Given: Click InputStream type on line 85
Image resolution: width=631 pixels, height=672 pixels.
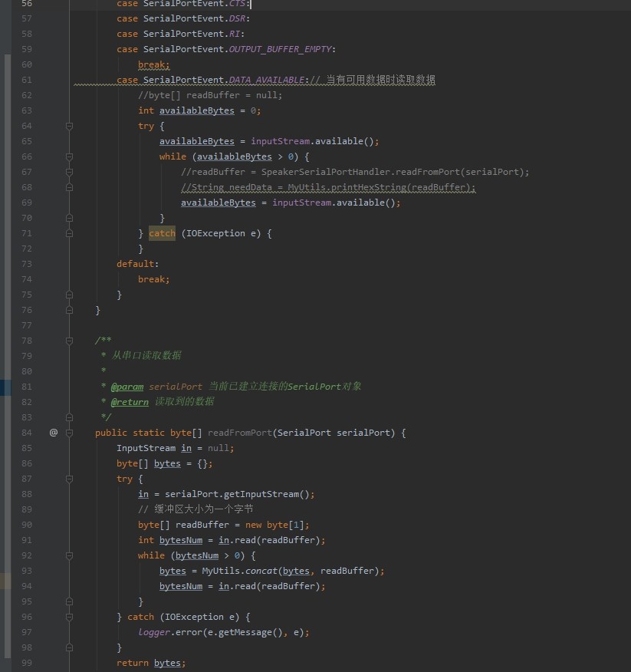Looking at the screenshot, I should click(146, 448).
